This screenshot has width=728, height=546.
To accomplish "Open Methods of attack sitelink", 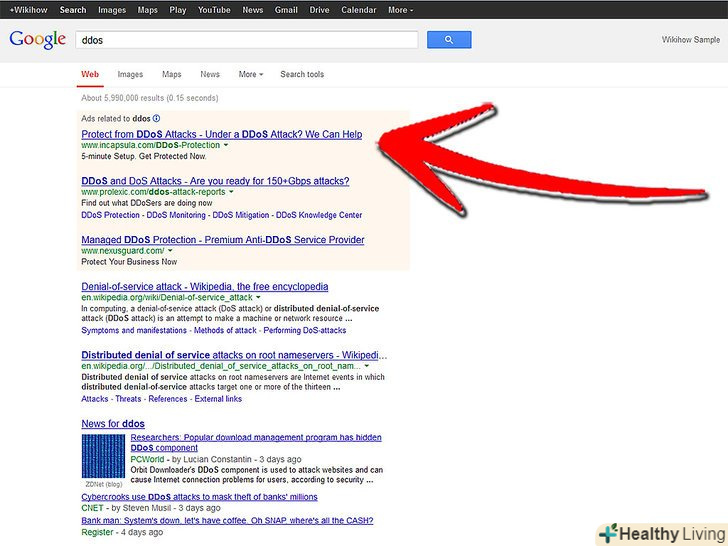I will (x=225, y=330).
